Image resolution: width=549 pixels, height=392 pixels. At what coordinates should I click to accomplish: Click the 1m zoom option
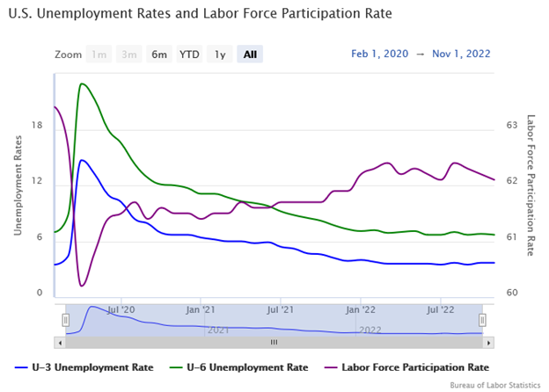[99, 54]
